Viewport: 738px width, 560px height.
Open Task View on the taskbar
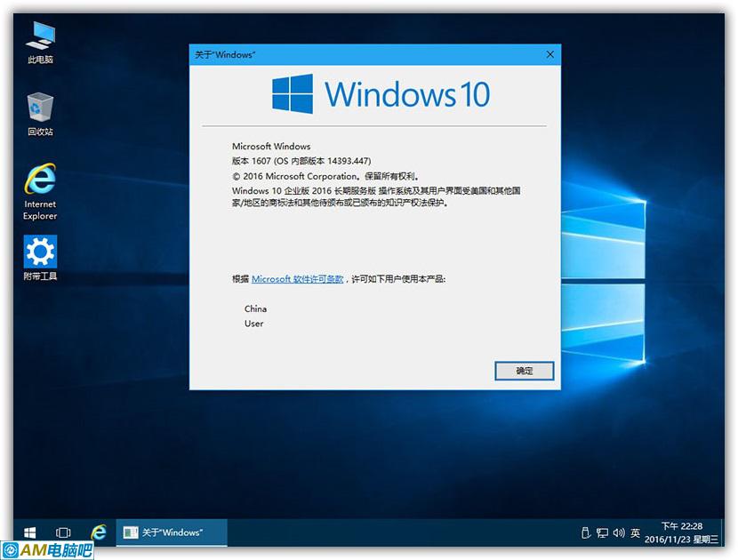click(63, 532)
